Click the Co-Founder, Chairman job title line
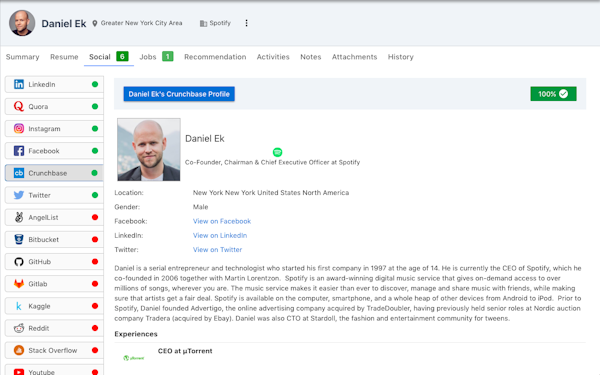The image size is (600, 375). pos(272,162)
